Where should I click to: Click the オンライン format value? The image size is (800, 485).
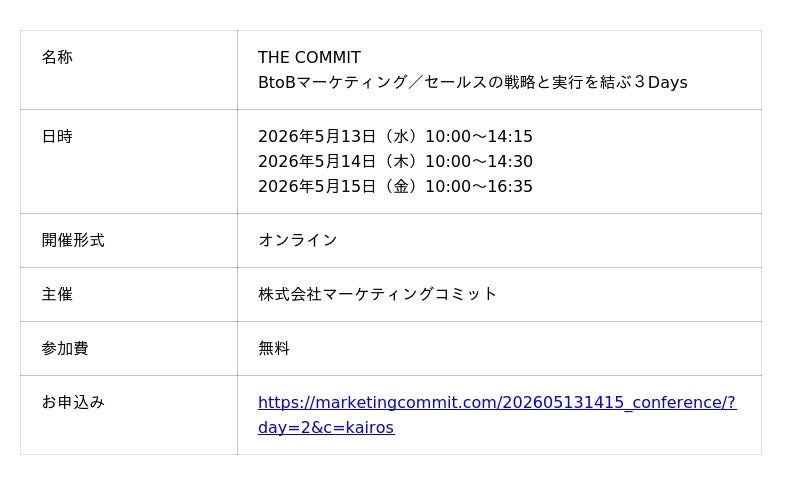coord(297,241)
